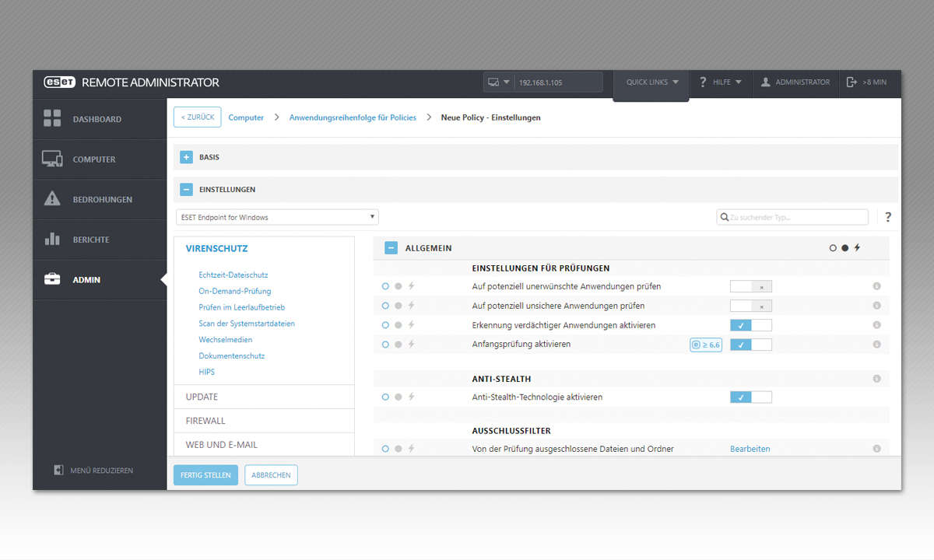Click the Berichte bar chart icon
934x560 pixels.
[52, 240]
